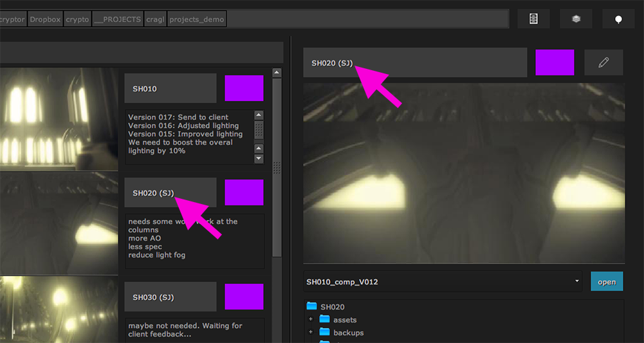Click the film strip icon in top bar
Image resolution: width=644 pixels, height=343 pixels.
[x=533, y=19]
